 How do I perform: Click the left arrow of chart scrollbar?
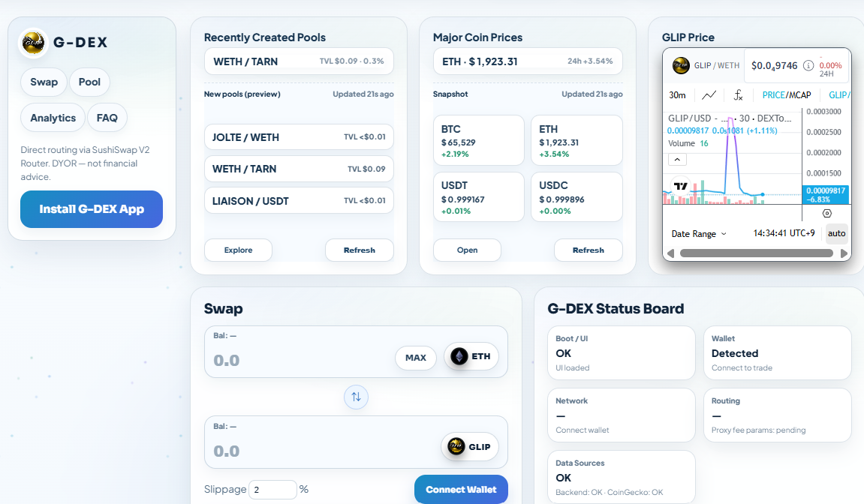click(x=670, y=253)
